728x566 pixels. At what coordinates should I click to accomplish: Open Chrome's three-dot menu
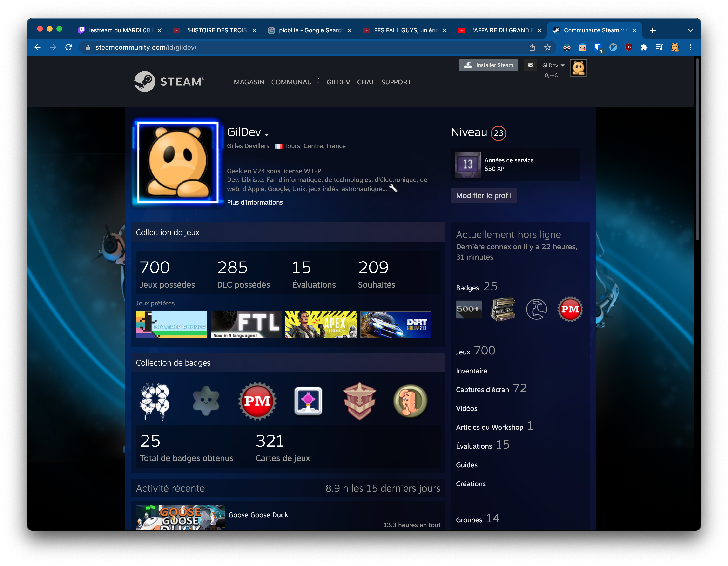[x=690, y=47]
